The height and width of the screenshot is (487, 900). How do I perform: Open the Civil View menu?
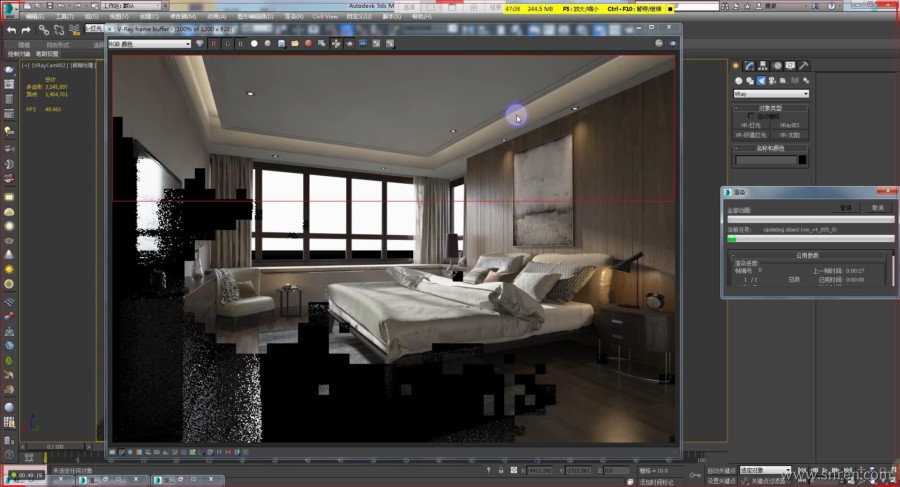click(325, 17)
